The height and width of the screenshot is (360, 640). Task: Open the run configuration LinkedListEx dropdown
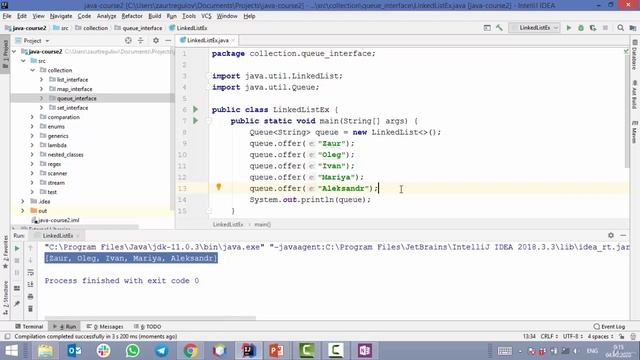pos(535,28)
